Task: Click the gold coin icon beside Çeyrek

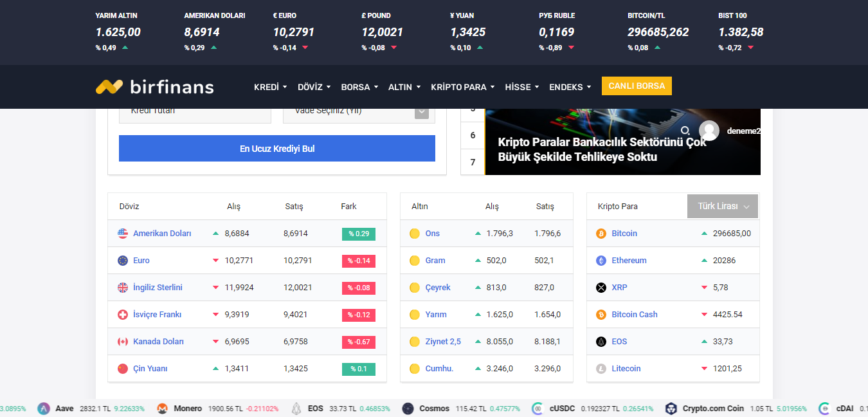Action: (415, 288)
